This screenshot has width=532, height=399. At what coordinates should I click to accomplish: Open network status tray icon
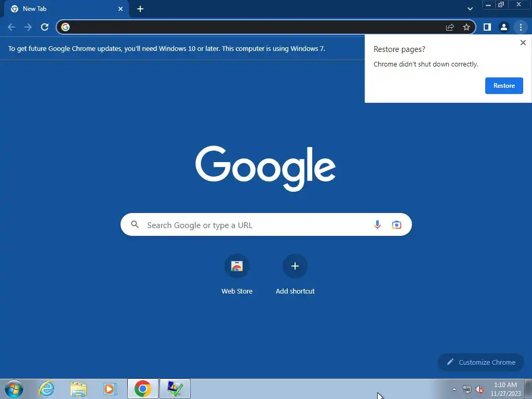467,389
